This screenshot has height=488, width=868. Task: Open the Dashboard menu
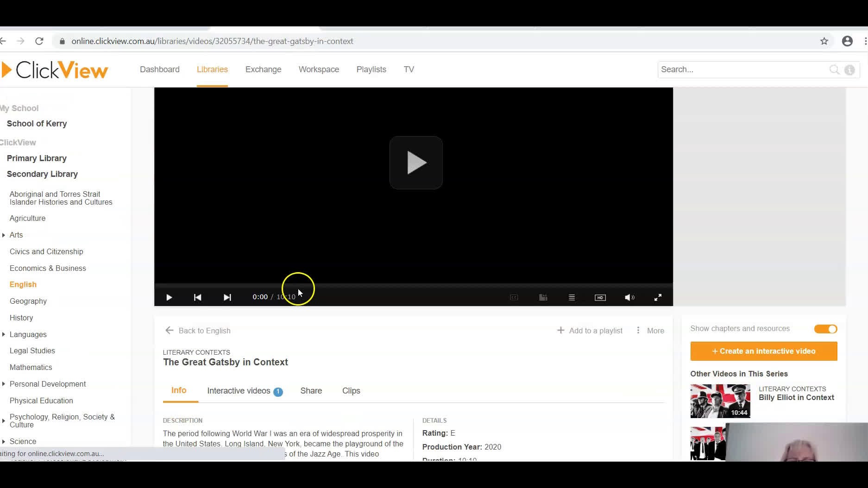160,69
